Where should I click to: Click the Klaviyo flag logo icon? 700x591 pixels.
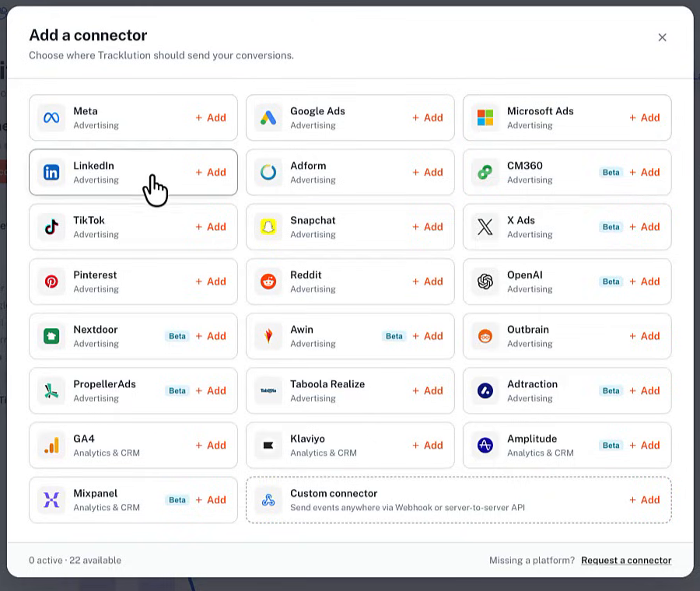tap(268, 446)
